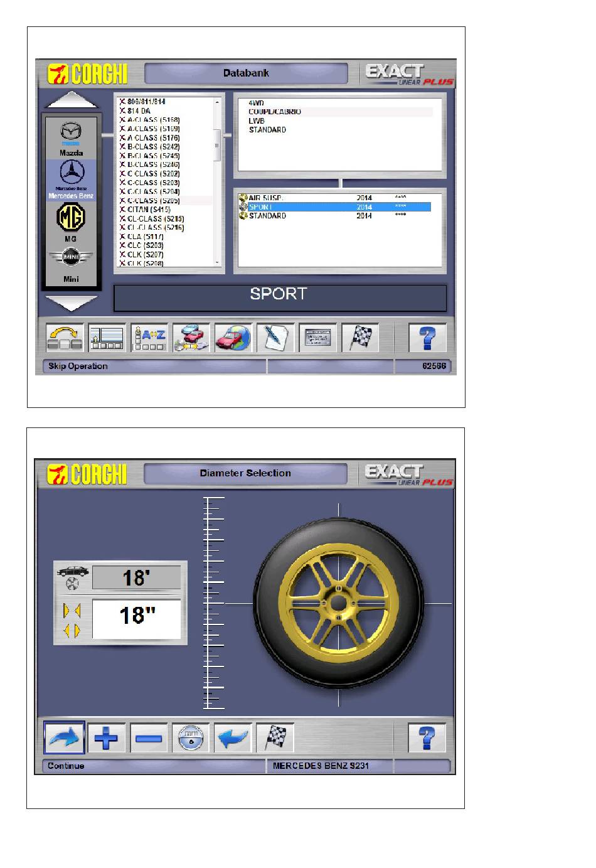Image resolution: width=596 pixels, height=868 pixels.
Task: Click the Corghi logo on the Databank screen
Action: coord(88,73)
